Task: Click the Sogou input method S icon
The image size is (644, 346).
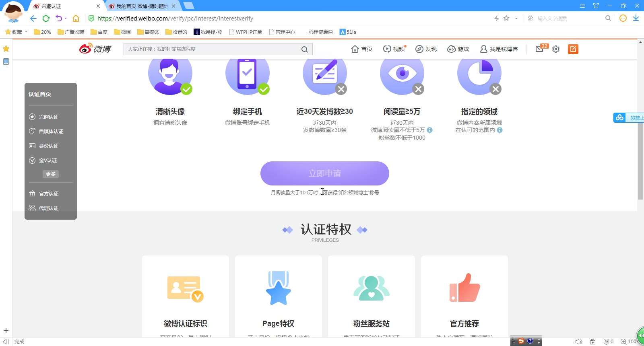Action: click(x=521, y=341)
